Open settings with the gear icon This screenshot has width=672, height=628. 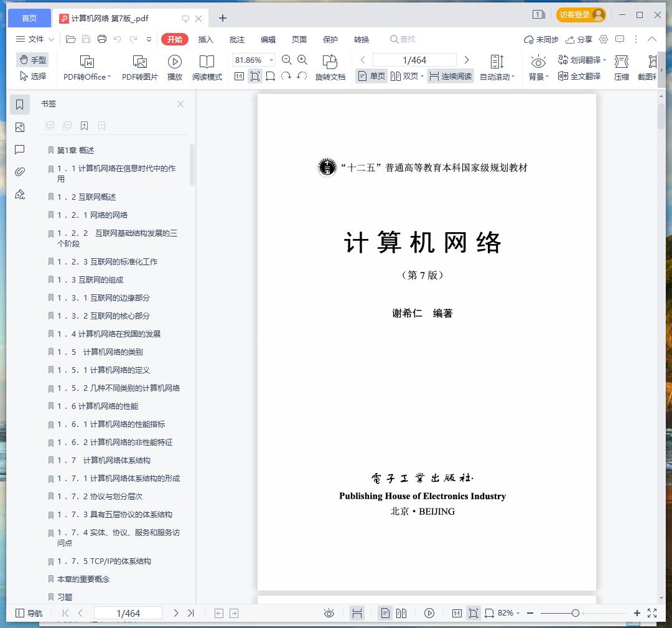[x=604, y=39]
